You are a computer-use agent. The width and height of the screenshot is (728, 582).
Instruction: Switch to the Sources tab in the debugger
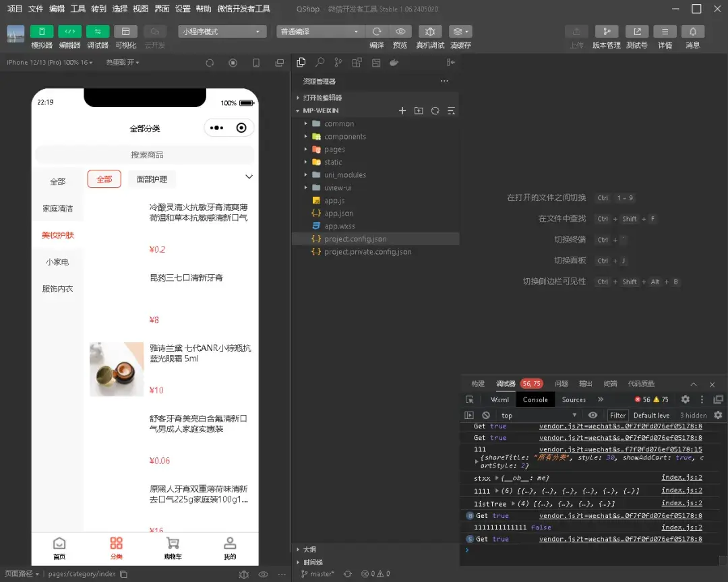[x=573, y=399]
